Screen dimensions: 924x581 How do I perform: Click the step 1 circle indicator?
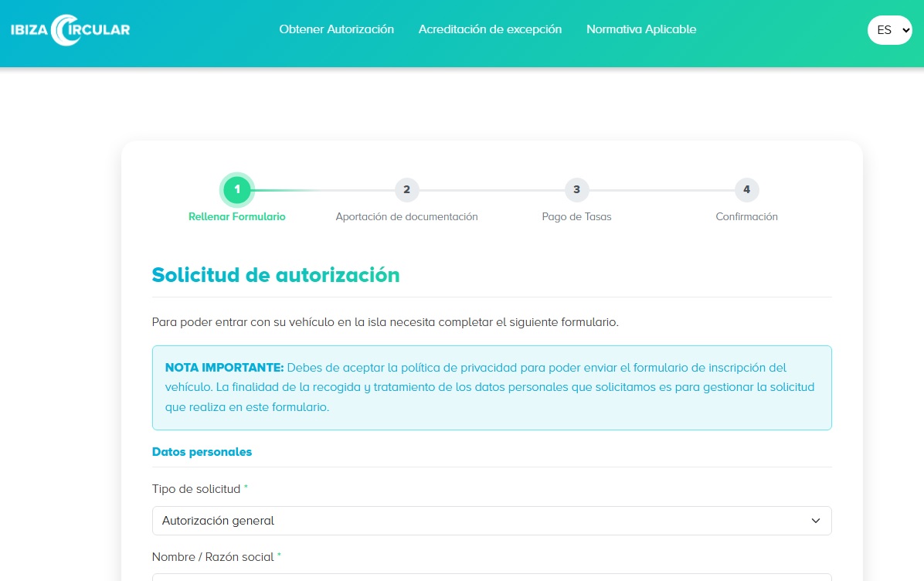click(237, 189)
